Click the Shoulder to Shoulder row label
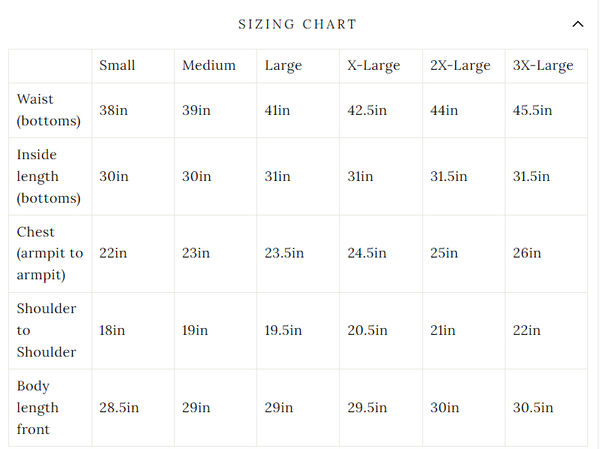The width and height of the screenshot is (600, 449). tap(46, 330)
